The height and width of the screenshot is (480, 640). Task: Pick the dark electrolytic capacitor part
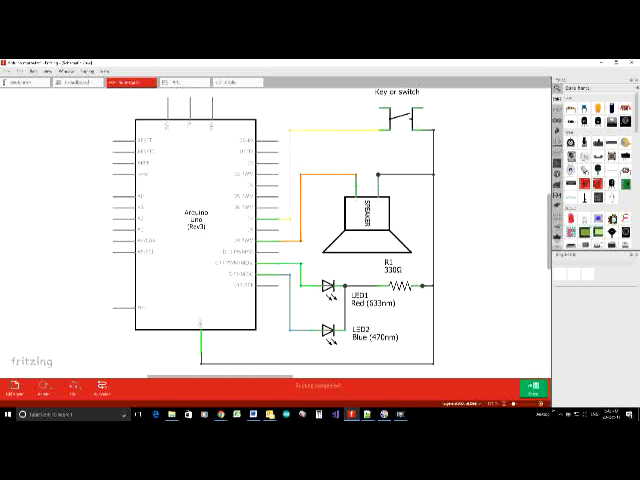611,108
